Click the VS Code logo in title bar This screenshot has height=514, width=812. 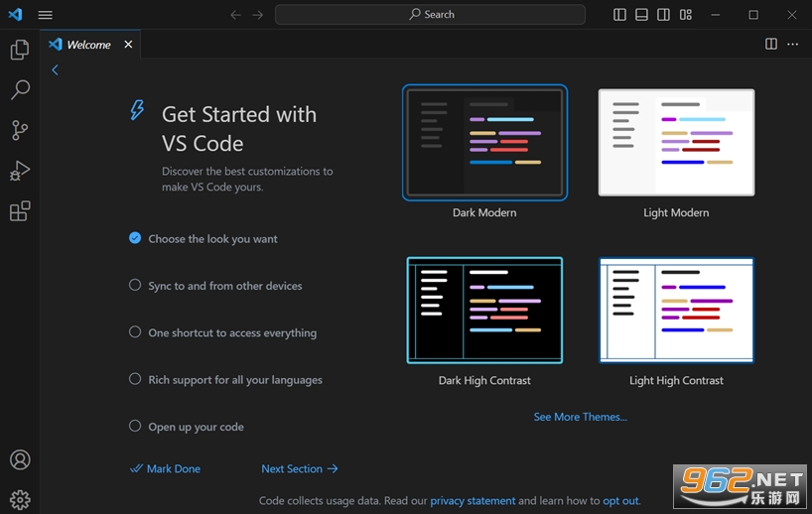point(15,15)
